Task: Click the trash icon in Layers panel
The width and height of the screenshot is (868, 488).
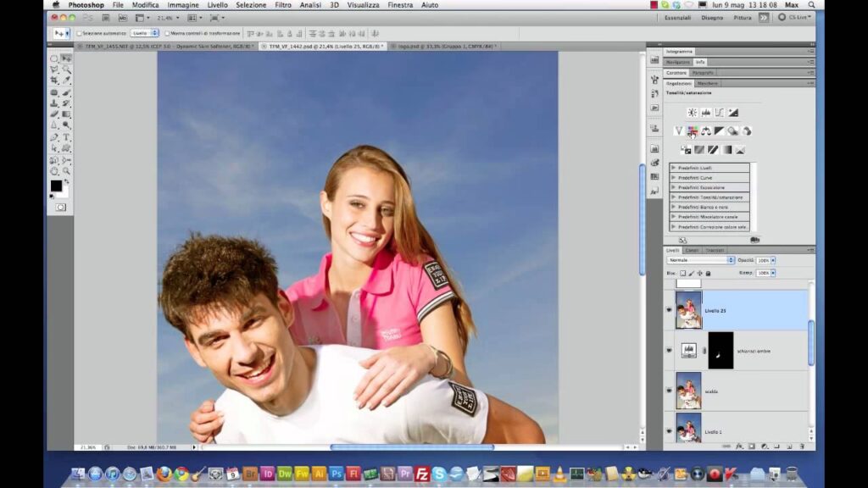Action: tap(802, 446)
